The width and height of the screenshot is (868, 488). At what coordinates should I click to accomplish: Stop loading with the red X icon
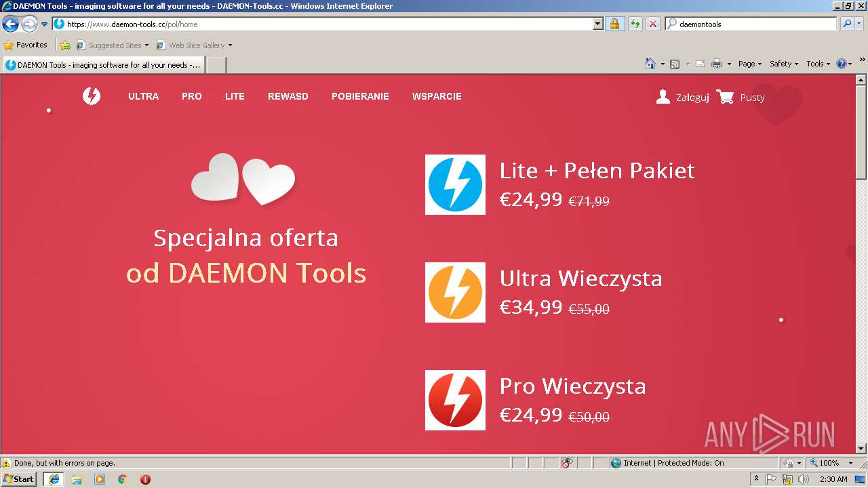click(653, 24)
